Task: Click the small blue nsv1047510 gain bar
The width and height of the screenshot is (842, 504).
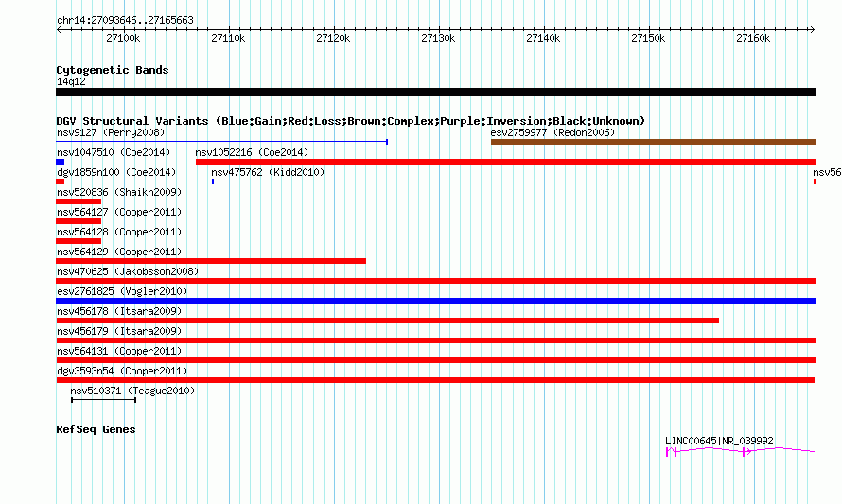Action: pyautogui.click(x=61, y=162)
